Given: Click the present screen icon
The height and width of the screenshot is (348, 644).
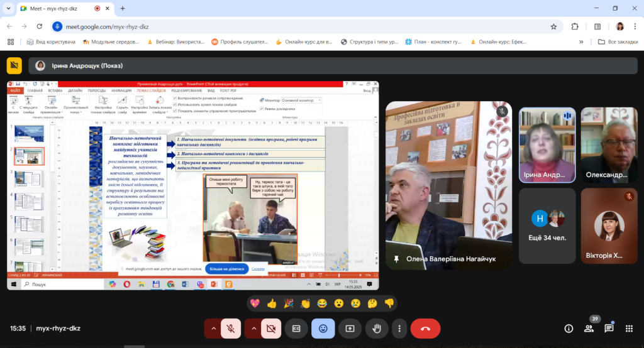Looking at the screenshot, I should pyautogui.click(x=350, y=329).
